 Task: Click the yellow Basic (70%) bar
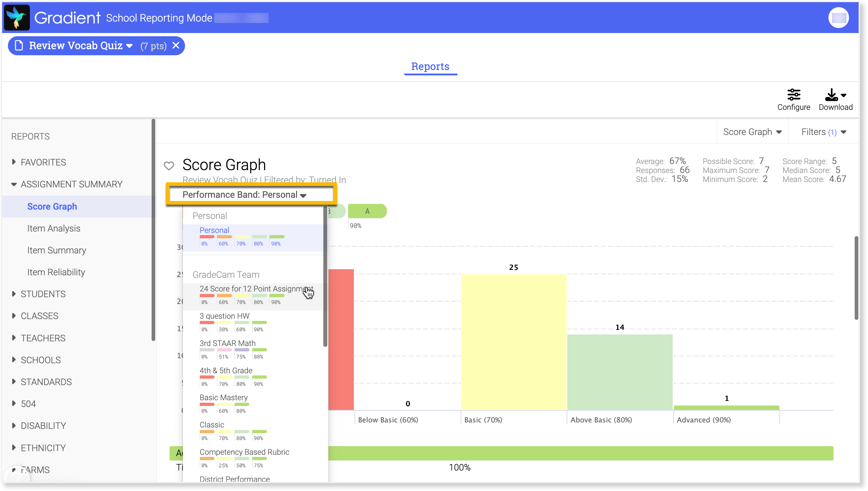[513, 342]
